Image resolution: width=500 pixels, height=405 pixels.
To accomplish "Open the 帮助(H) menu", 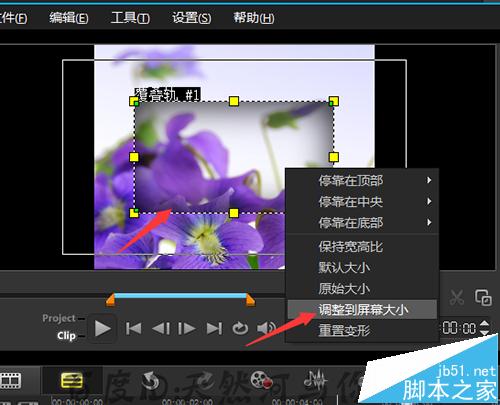I will pyautogui.click(x=253, y=17).
